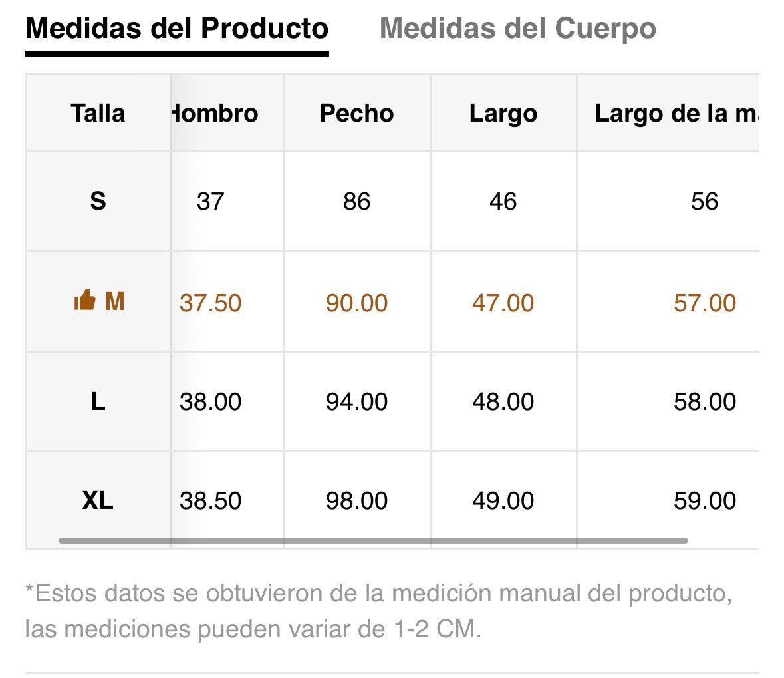Click the thumbs-up recommended size icon
This screenshot has width=784, height=678.
coord(84,301)
